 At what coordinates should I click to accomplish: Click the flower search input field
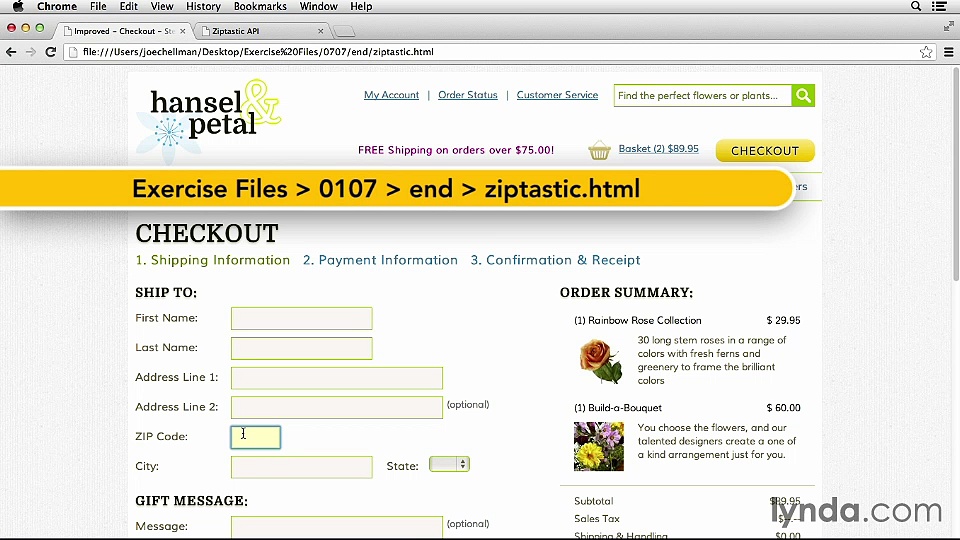[x=703, y=96]
